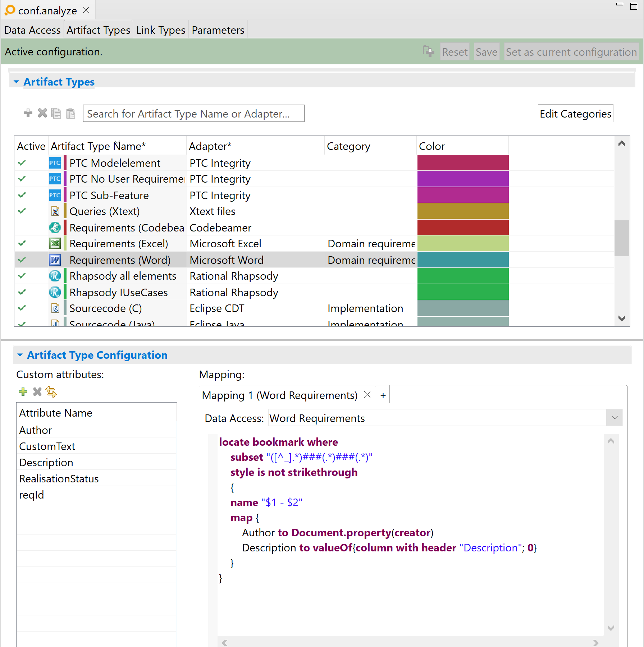Image resolution: width=644 pixels, height=647 pixels.
Task: Toggle active check for Requirements (Excel)
Action: pyautogui.click(x=22, y=243)
